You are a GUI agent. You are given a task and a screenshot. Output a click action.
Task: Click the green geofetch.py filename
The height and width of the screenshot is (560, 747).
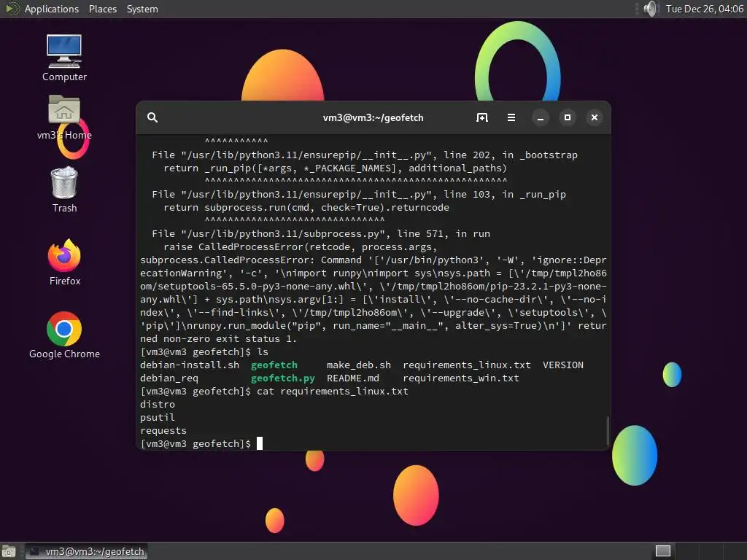(x=283, y=378)
